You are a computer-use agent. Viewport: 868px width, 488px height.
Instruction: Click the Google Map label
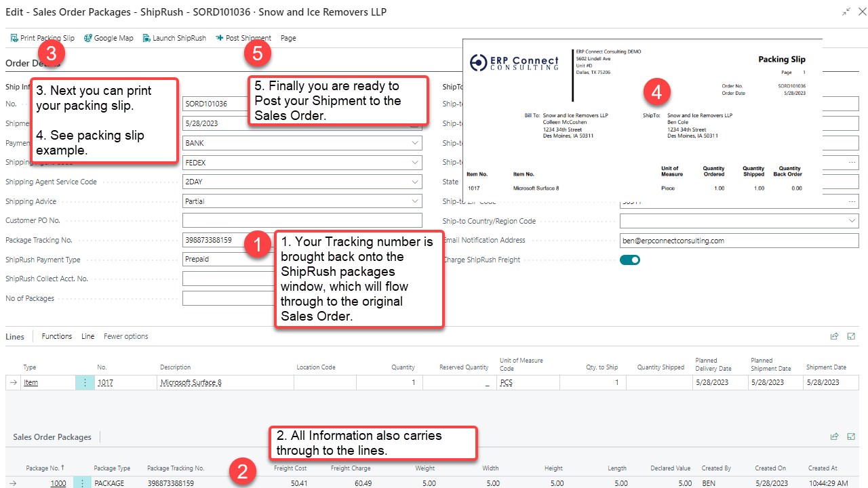(114, 38)
